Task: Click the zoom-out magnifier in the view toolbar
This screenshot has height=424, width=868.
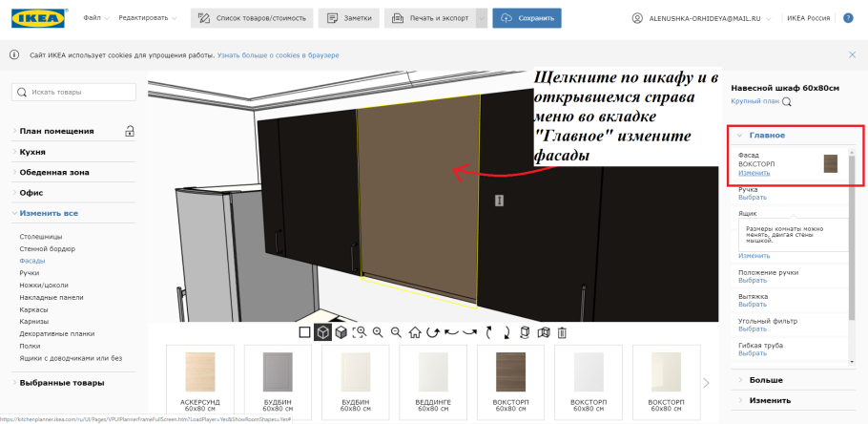Action: 396,332
